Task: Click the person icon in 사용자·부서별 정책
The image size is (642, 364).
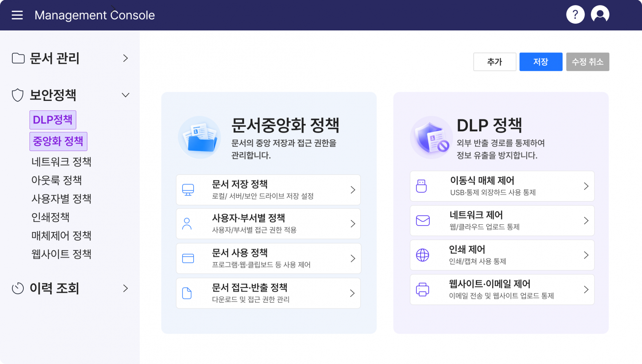Action: (187, 224)
